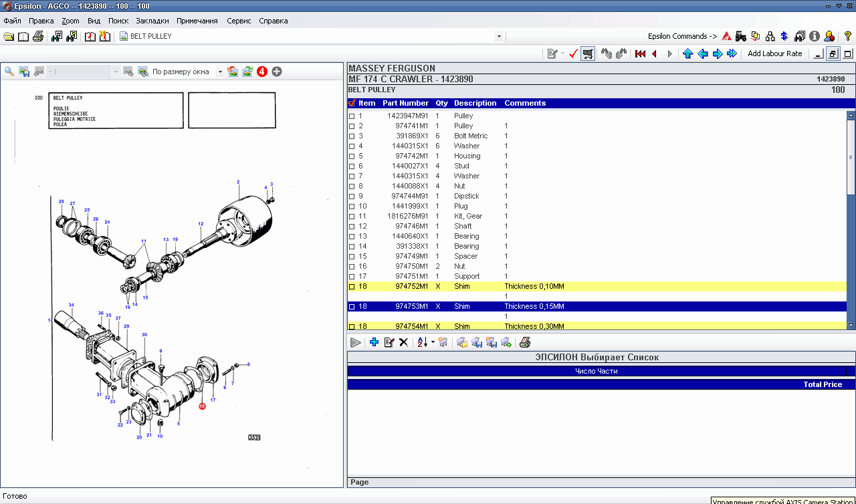Image resolution: width=856 pixels, height=504 pixels.
Task: Open the Файл menu
Action: [12, 21]
